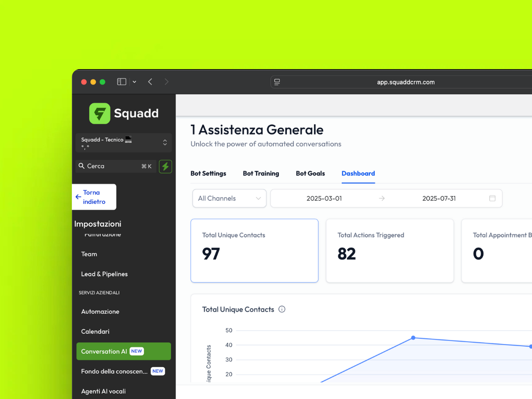This screenshot has width=532, height=399.
Task: Select the Total Unique Contacts card
Action: tap(254, 250)
